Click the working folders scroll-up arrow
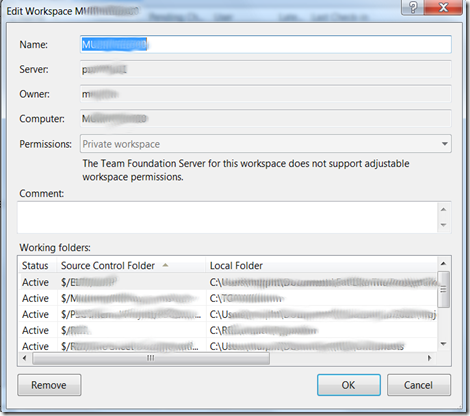Image resolution: width=470 pixels, height=416 pixels. [x=443, y=264]
